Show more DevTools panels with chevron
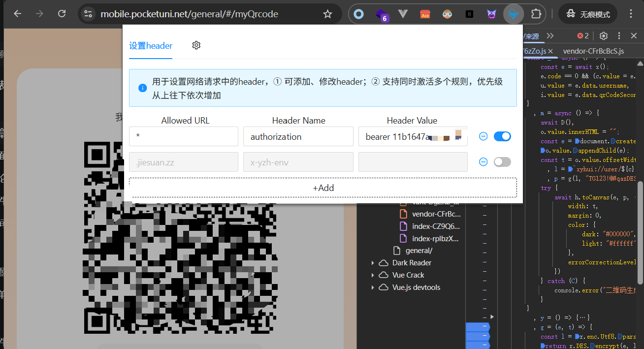Image resolution: width=644 pixels, height=349 pixels. (x=550, y=36)
